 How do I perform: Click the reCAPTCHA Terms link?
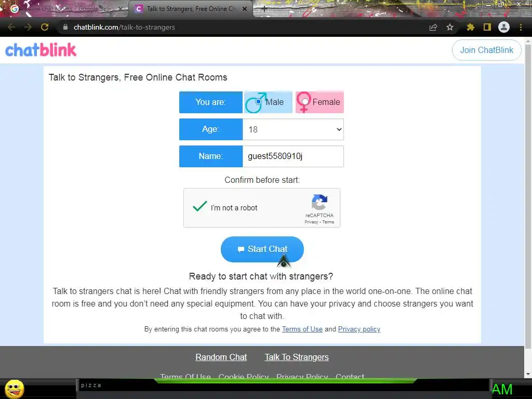click(328, 222)
